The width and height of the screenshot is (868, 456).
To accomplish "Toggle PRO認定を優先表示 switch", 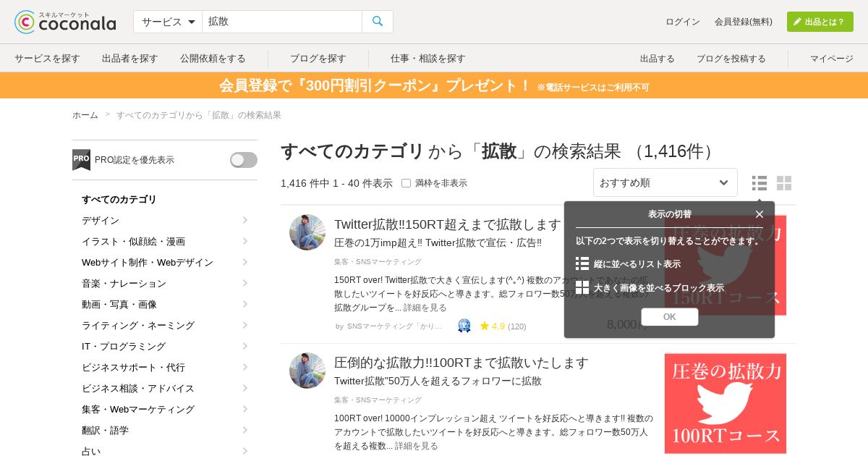I will [244, 160].
